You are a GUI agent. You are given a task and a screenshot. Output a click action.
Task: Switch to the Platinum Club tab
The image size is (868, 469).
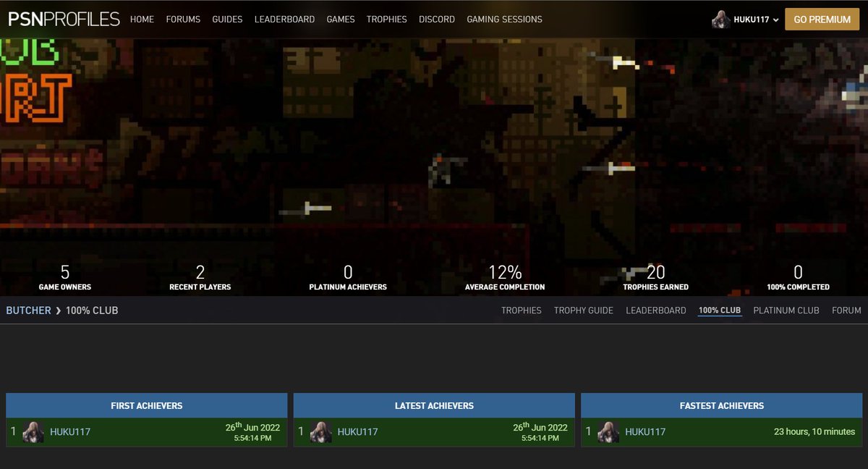click(786, 310)
